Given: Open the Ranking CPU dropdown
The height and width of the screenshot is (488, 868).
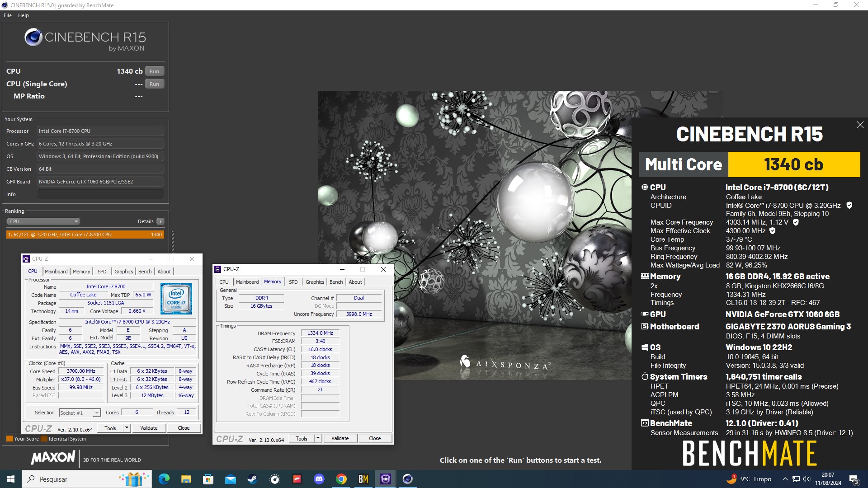Looking at the screenshot, I should (x=43, y=221).
